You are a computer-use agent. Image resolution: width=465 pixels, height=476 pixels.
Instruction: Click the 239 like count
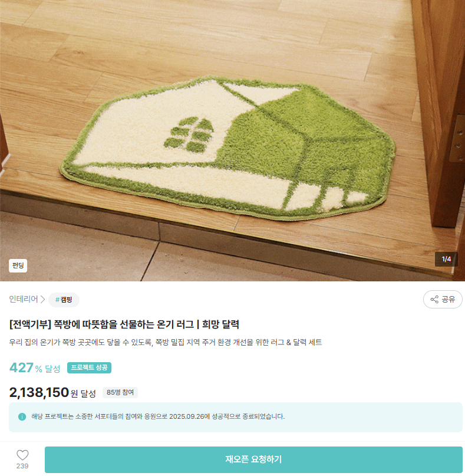(22, 466)
